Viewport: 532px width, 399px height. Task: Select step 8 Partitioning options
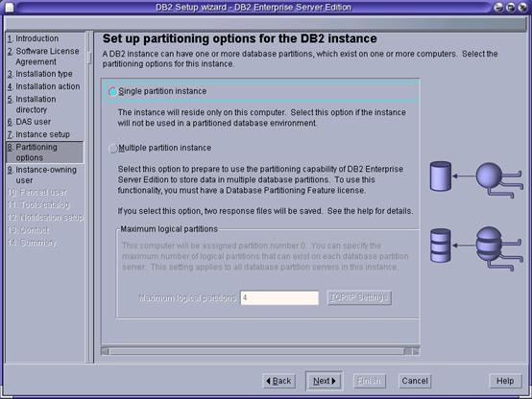coord(44,153)
